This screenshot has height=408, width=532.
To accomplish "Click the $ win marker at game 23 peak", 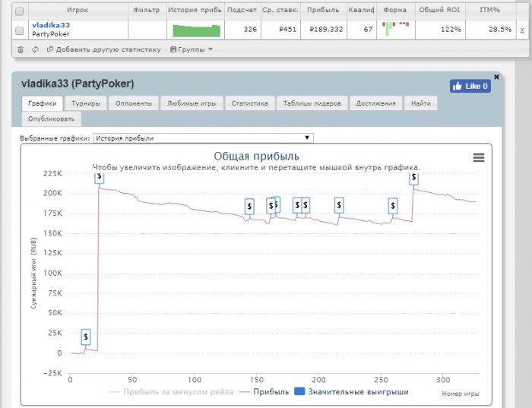I will pos(99,177).
